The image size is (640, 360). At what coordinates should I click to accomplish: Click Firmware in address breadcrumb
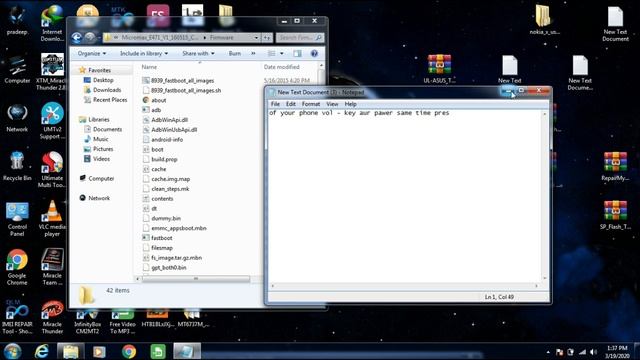[222, 38]
